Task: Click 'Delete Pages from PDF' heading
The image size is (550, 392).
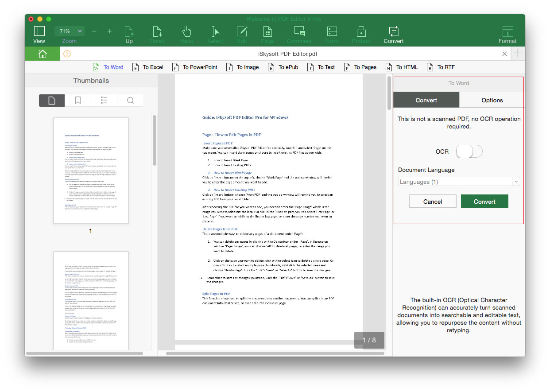Action: click(220, 229)
